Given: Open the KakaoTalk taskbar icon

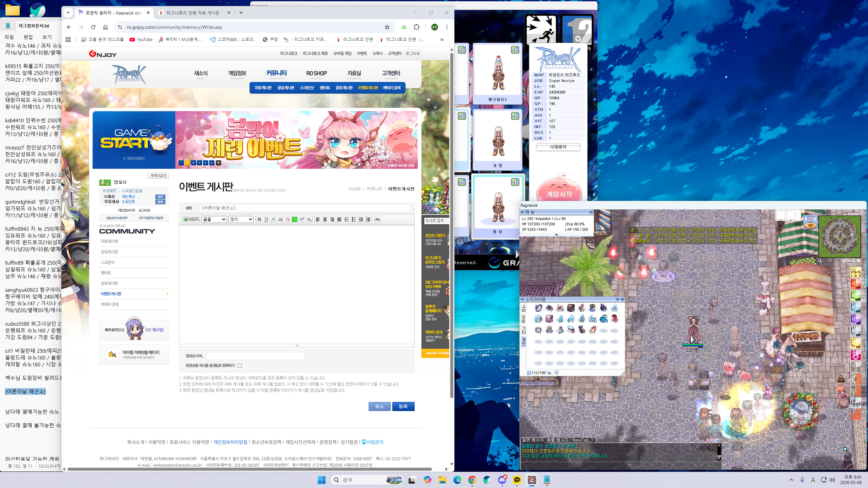Looking at the screenshot, I should [x=517, y=480].
